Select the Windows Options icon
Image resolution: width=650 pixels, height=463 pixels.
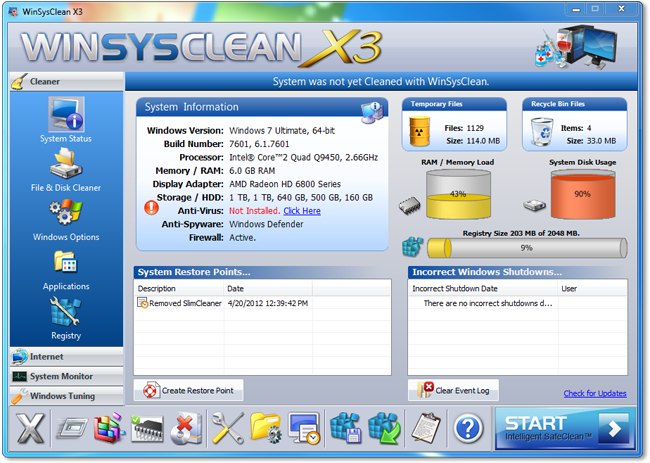point(65,218)
